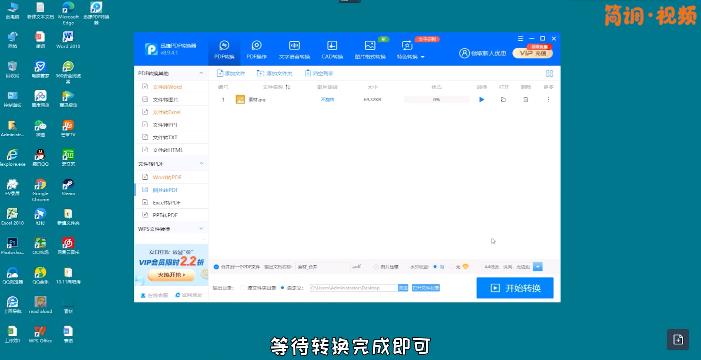The image size is (701, 360).
Task: Switch list view using grid layout icon
Action: [x=549, y=73]
